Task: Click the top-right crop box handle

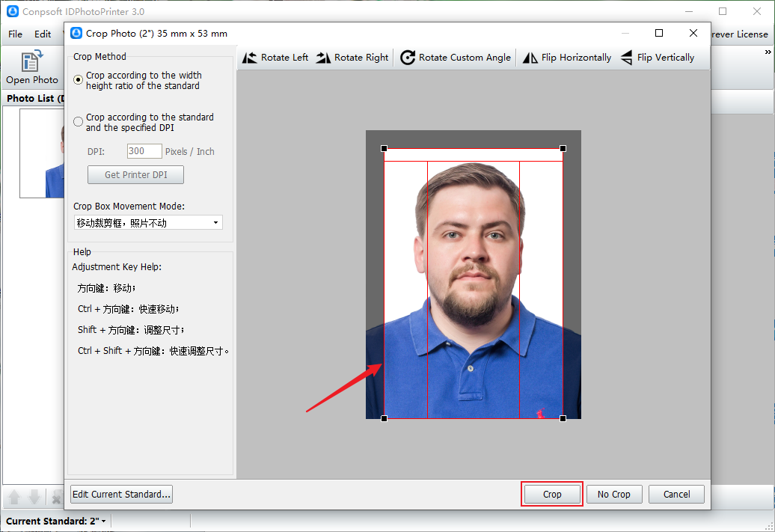Action: [563, 148]
